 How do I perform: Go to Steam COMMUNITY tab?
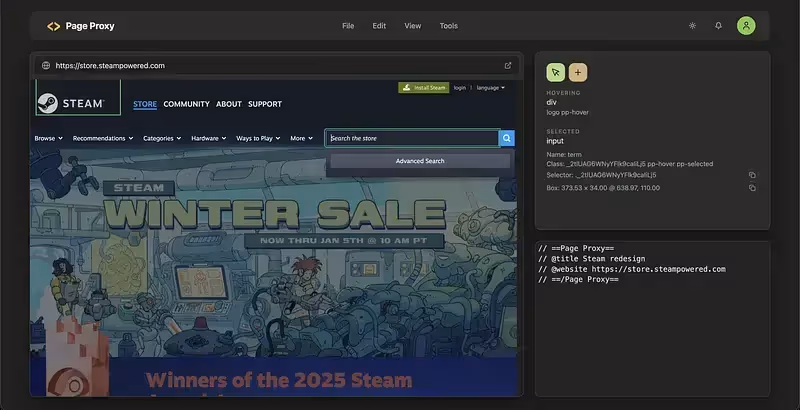click(186, 104)
